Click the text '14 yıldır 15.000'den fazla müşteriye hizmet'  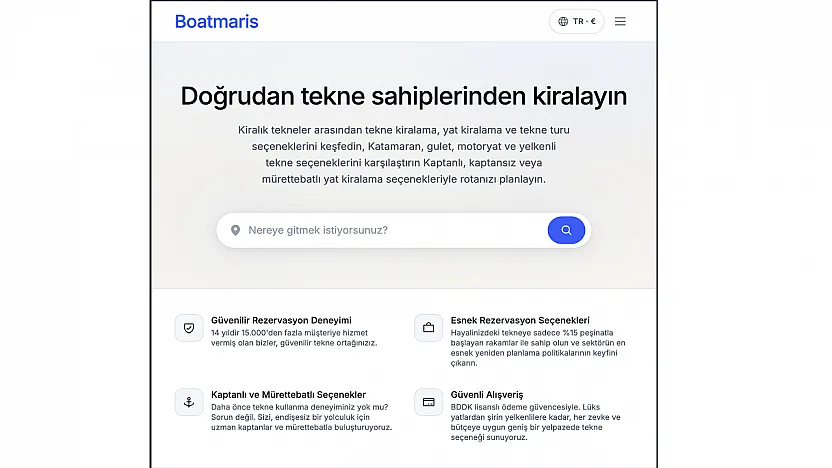coord(289,333)
